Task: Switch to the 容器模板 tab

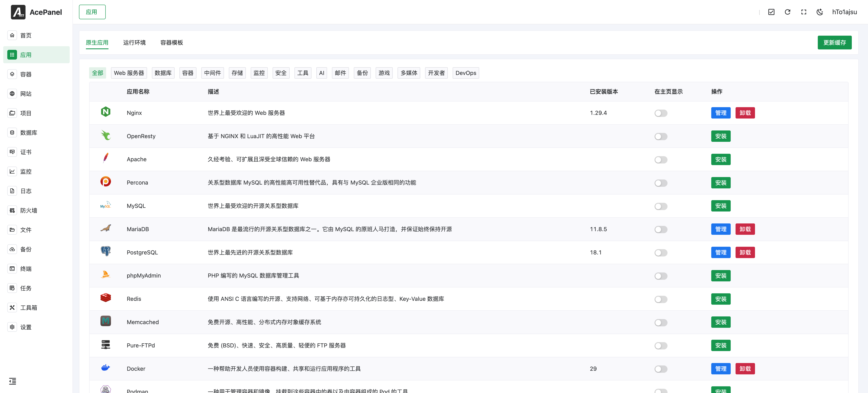Action: tap(172, 43)
